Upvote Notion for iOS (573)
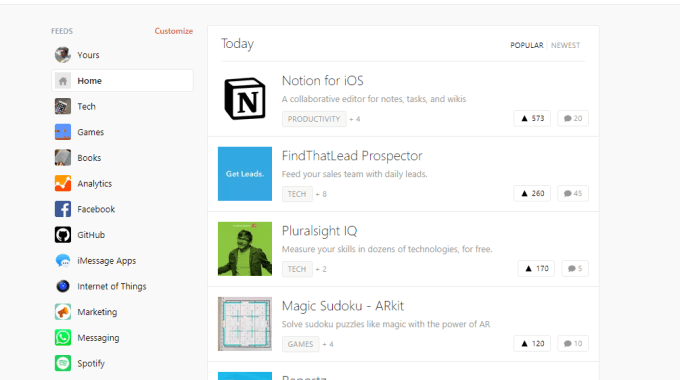 [x=532, y=118]
